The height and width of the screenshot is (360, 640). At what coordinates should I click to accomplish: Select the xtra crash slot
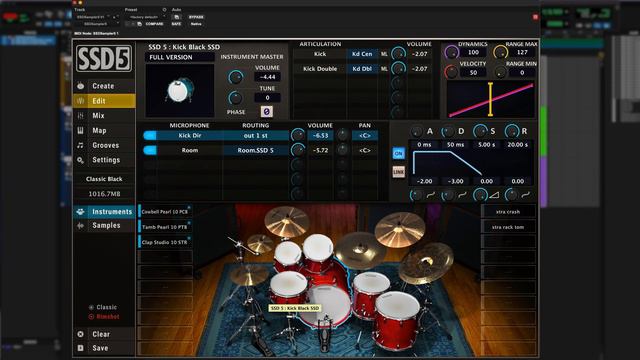(508, 212)
